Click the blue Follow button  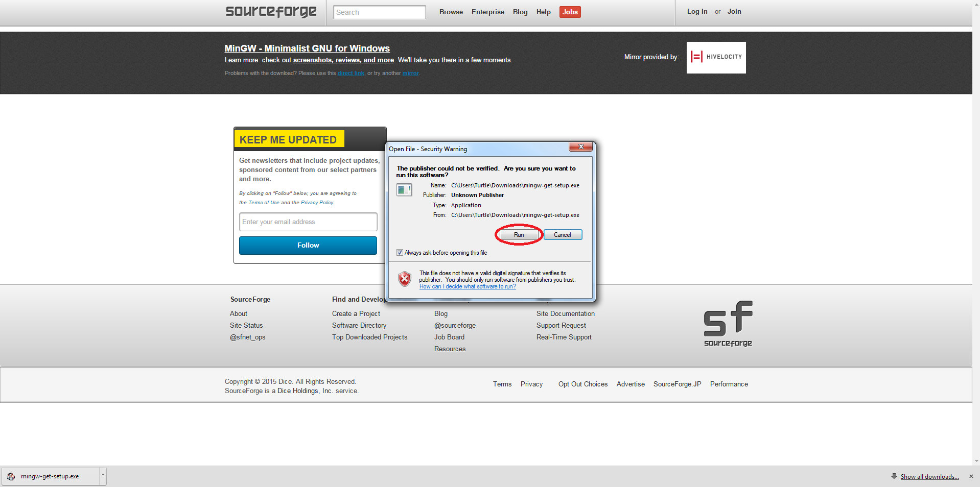(x=308, y=246)
